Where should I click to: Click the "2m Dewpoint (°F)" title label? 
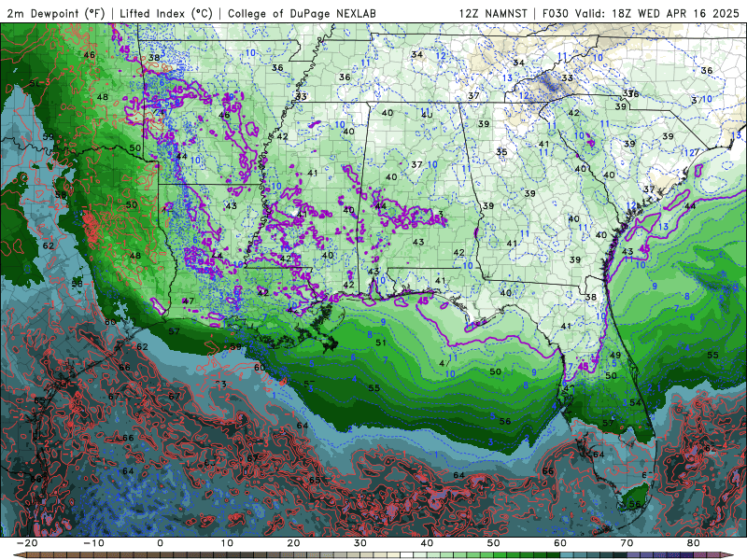point(56,14)
